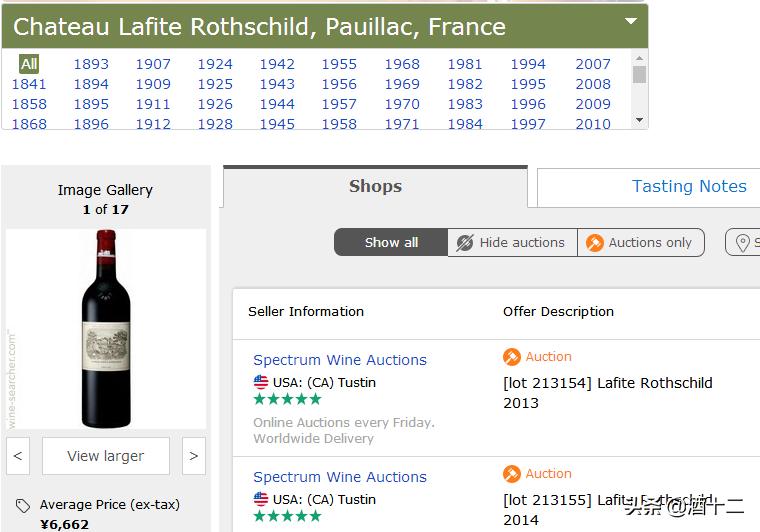Click the Lafite wine bottle thumbnail

(106, 329)
